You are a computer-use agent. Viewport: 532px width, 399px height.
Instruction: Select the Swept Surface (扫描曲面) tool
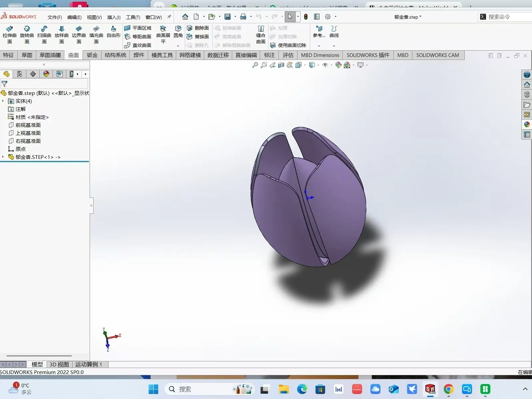pyautogui.click(x=44, y=35)
